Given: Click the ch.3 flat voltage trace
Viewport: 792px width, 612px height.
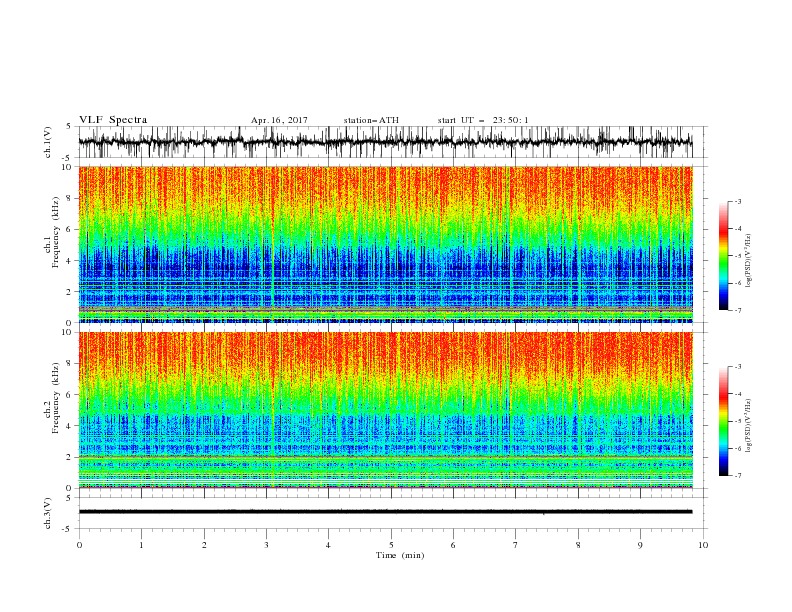Looking at the screenshot, I should 385,512.
